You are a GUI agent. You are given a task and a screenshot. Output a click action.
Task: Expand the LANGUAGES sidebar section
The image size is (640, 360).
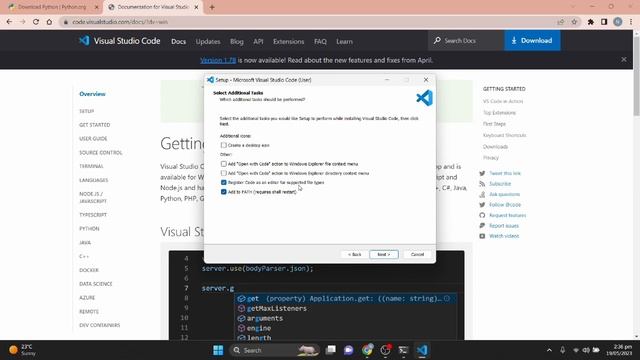(x=93, y=180)
